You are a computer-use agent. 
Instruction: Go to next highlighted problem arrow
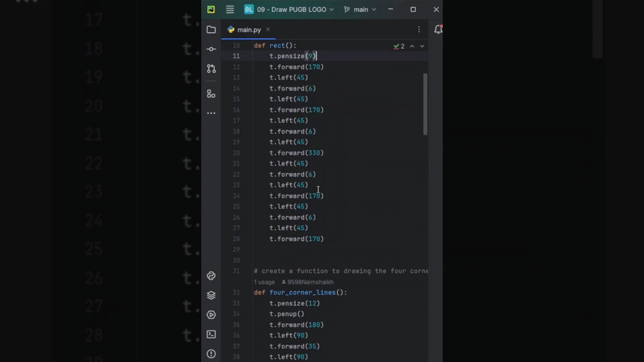click(x=422, y=46)
